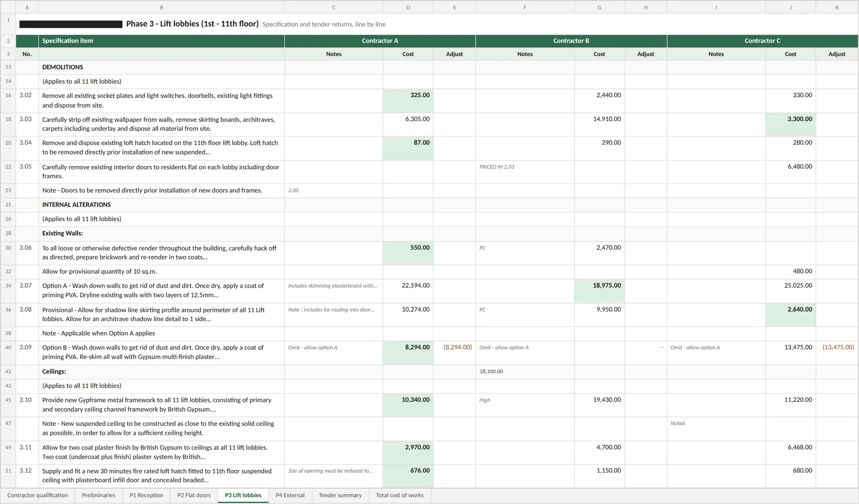Click the Contractor B header cell

571,41
